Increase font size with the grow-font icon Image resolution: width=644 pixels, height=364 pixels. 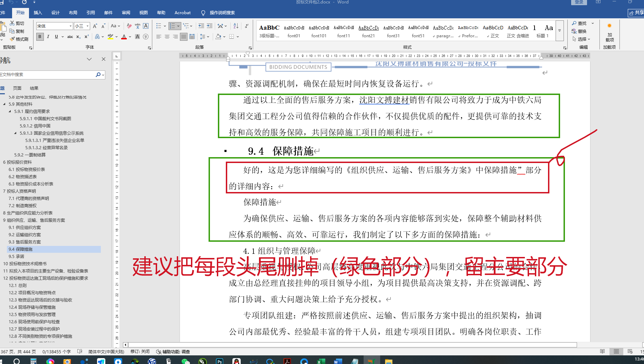(x=95, y=26)
